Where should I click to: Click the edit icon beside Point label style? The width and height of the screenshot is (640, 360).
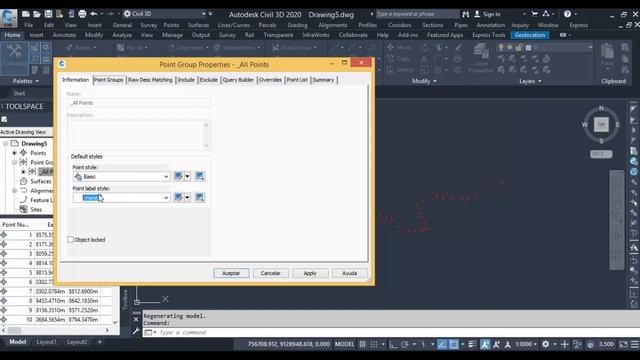[178, 198]
